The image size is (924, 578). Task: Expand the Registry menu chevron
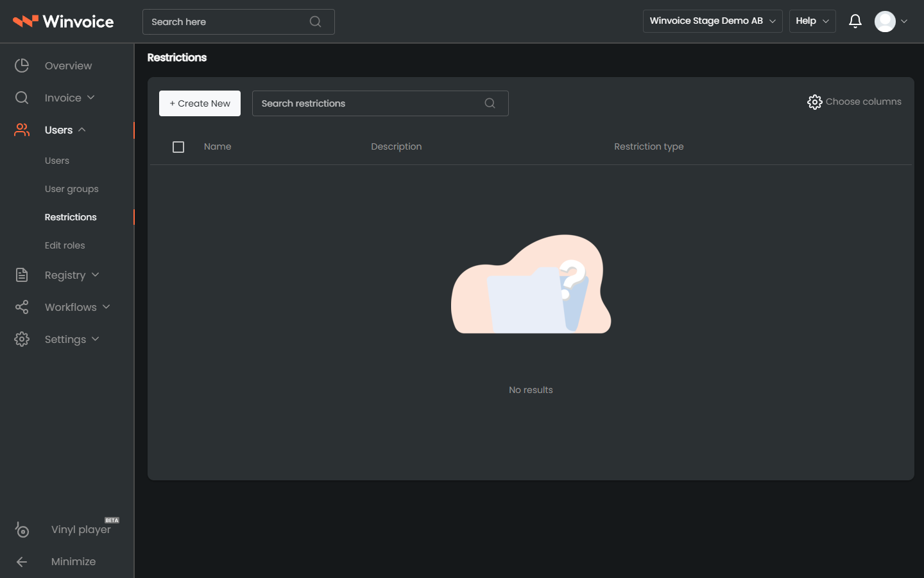coord(95,275)
